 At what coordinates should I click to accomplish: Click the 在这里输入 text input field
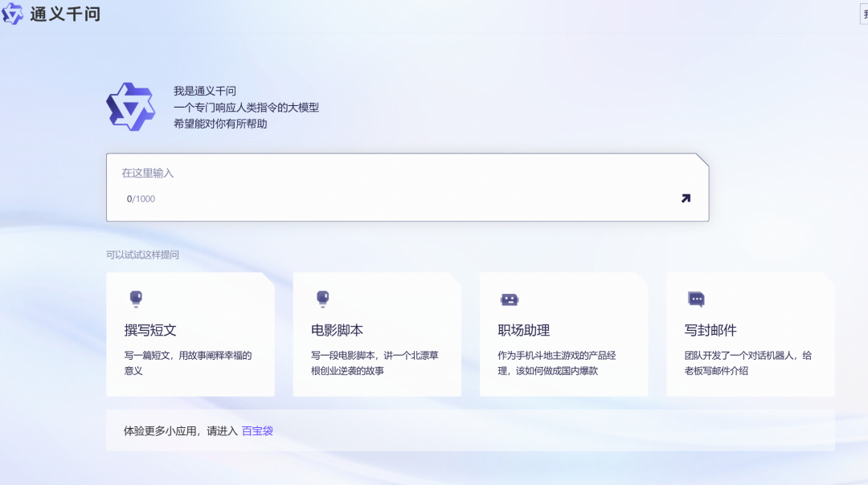(x=321, y=173)
